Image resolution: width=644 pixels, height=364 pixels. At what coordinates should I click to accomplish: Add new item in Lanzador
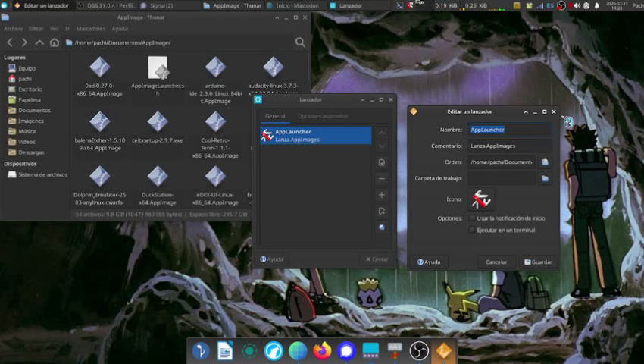[x=382, y=195]
